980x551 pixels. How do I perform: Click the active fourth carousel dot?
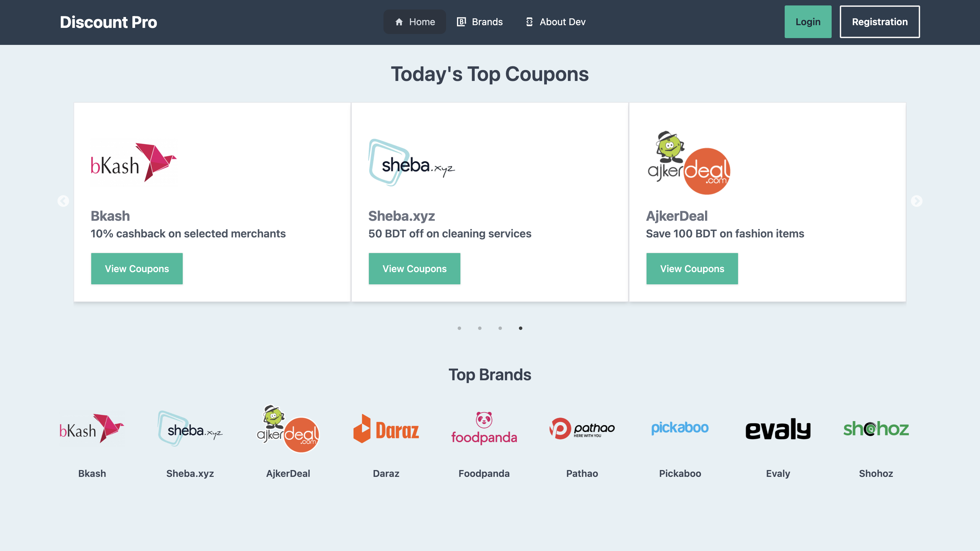point(520,328)
